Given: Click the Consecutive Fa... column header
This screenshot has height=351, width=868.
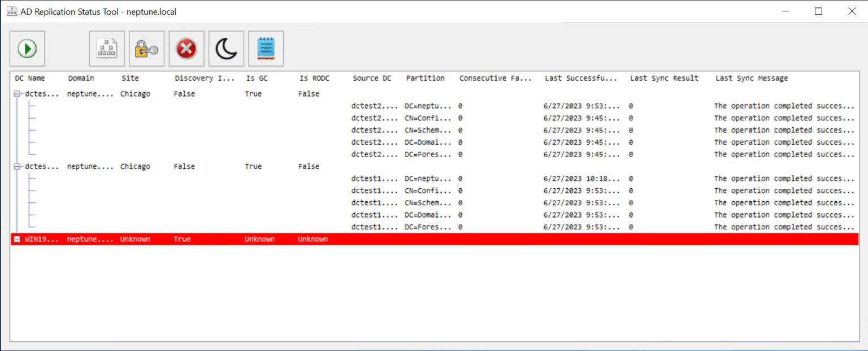Looking at the screenshot, I should (496, 78).
